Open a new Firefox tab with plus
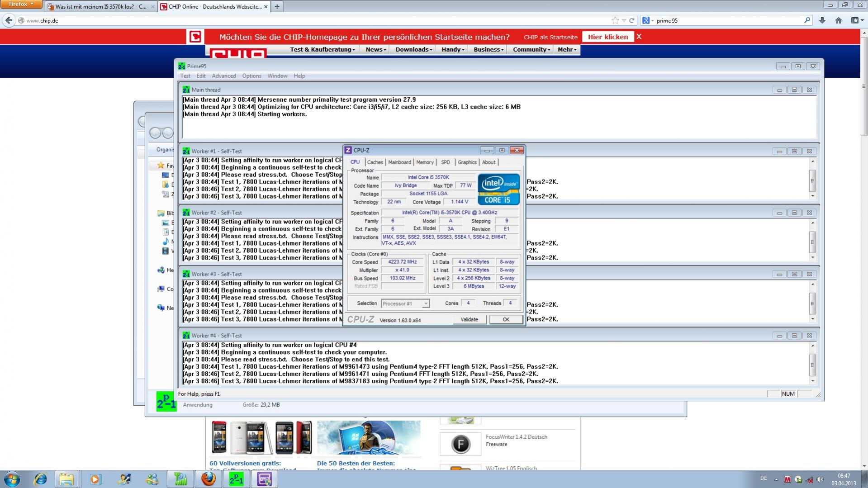Viewport: 868px width, 488px height. (x=277, y=6)
